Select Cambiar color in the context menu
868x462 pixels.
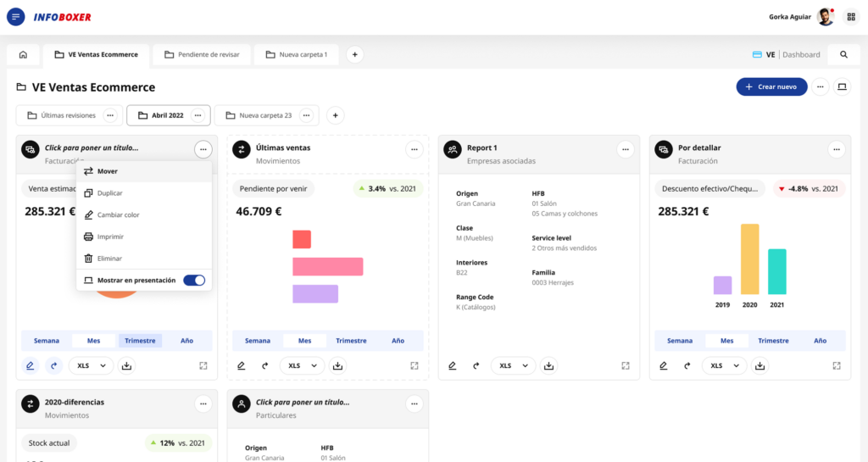click(x=118, y=215)
